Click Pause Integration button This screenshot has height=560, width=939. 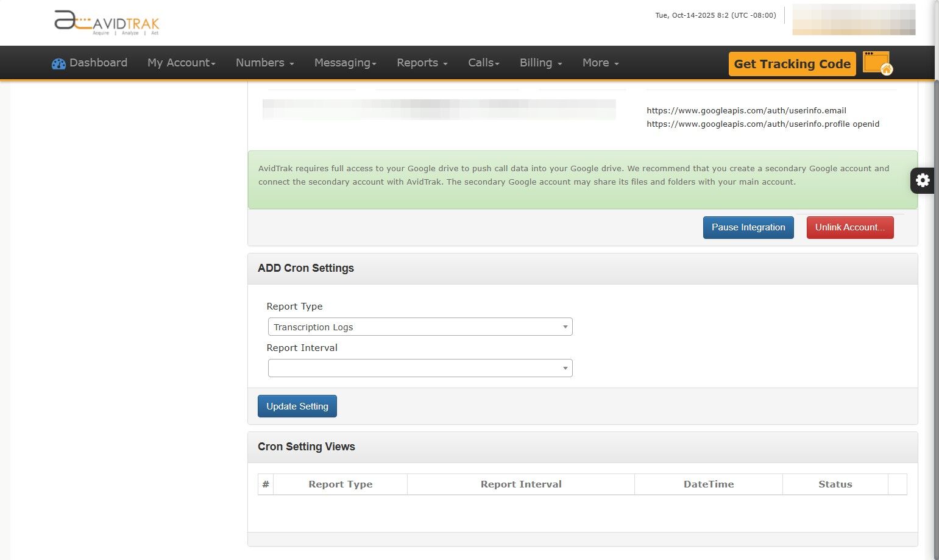click(x=748, y=227)
